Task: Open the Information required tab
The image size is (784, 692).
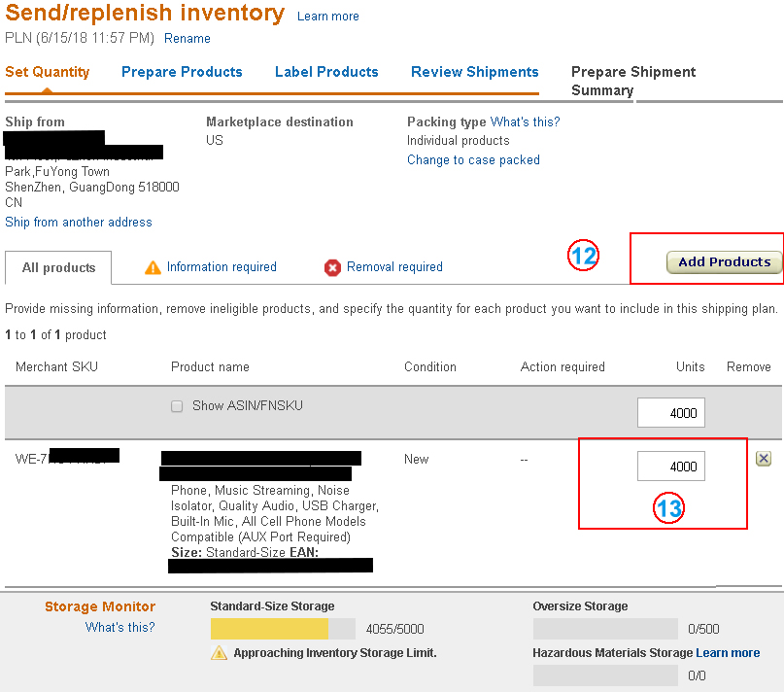Action: coord(222,267)
